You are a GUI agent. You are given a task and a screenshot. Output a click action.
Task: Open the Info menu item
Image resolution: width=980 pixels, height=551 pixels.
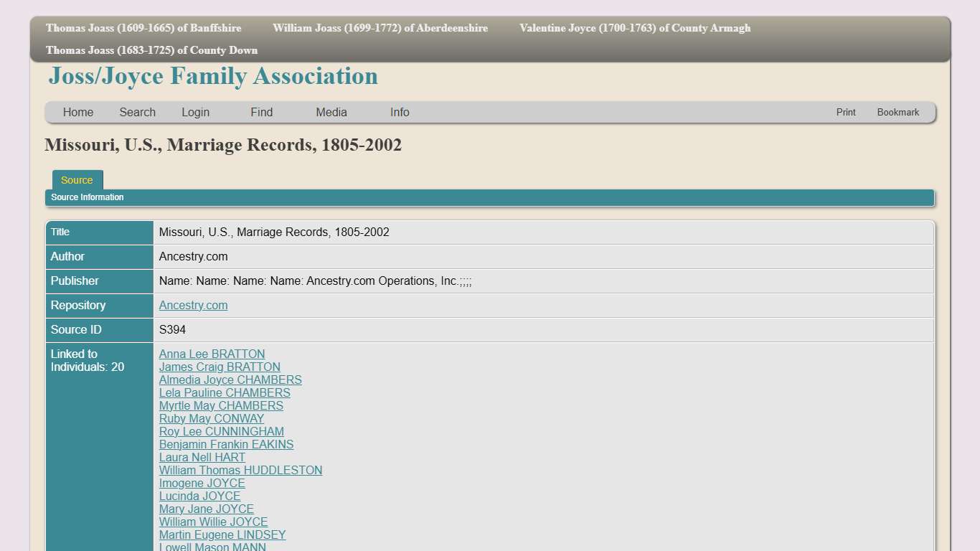click(400, 112)
